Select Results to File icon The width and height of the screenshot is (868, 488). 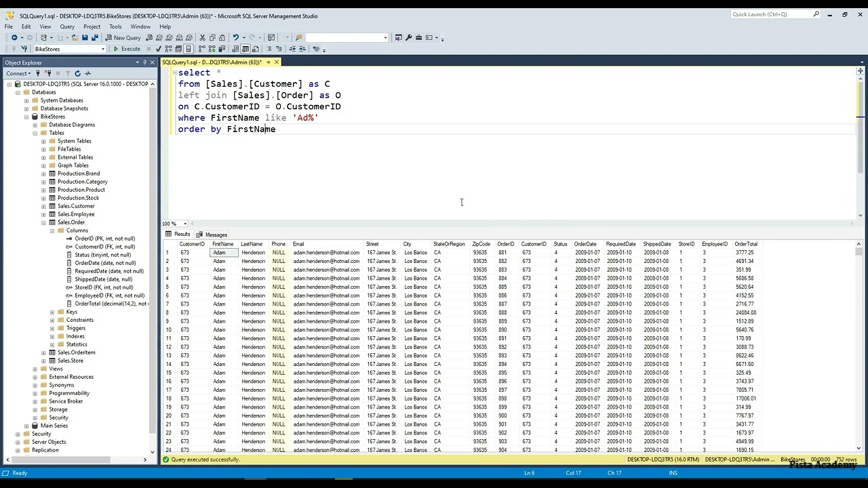tap(255, 49)
